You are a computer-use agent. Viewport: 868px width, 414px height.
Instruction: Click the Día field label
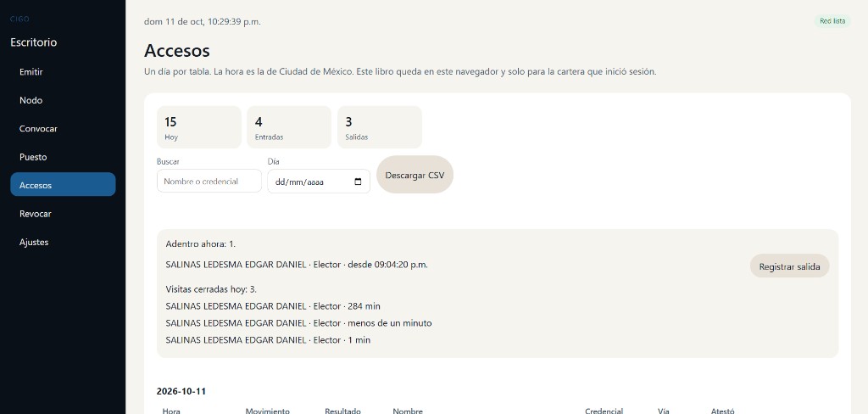(x=273, y=161)
